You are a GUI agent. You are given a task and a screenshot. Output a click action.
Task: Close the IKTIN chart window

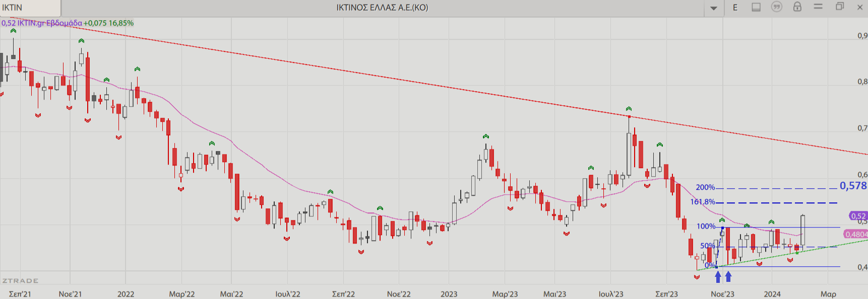[860, 7]
